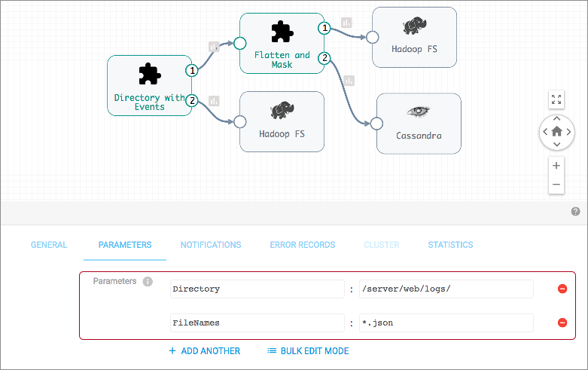Image resolution: width=588 pixels, height=370 pixels.
Task: Click the fit-to-screen expand icon
Action: (556, 99)
